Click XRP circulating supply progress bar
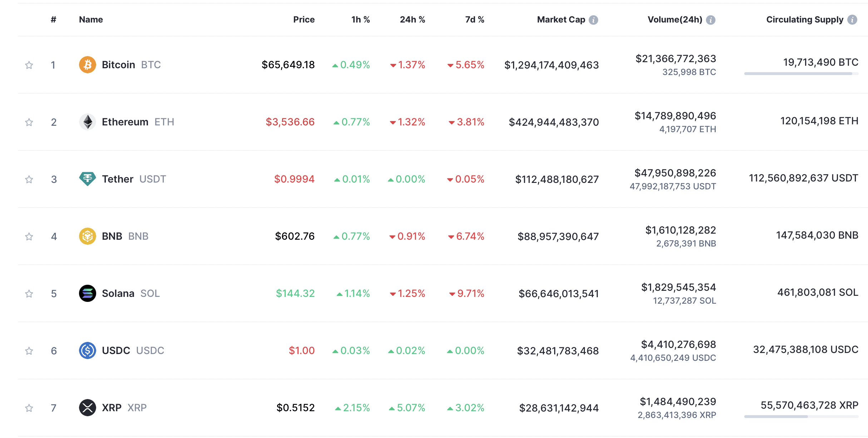 tap(801, 417)
